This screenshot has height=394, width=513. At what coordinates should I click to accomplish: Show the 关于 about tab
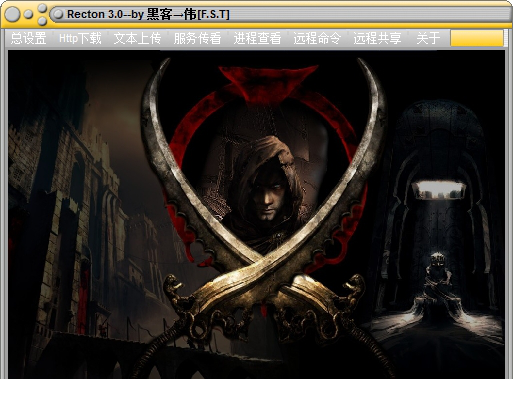(x=428, y=38)
